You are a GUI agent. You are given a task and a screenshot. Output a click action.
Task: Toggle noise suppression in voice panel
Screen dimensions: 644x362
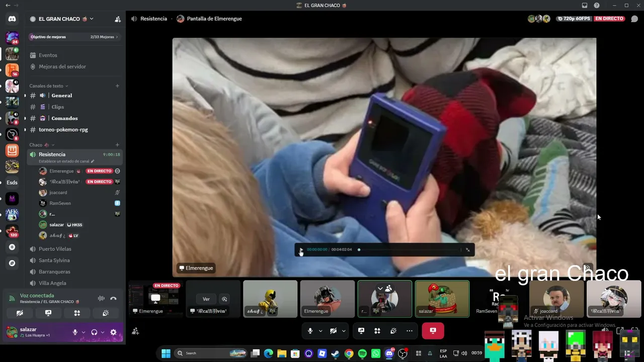click(x=101, y=299)
